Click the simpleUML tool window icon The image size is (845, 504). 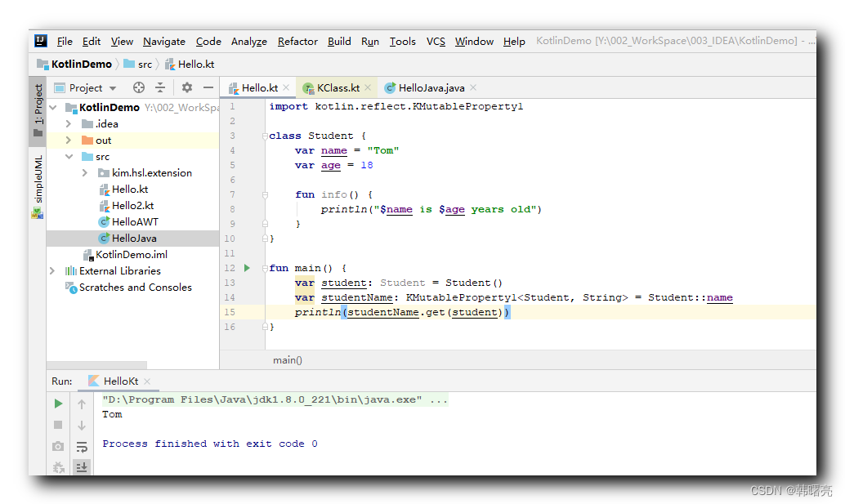pos(38,213)
